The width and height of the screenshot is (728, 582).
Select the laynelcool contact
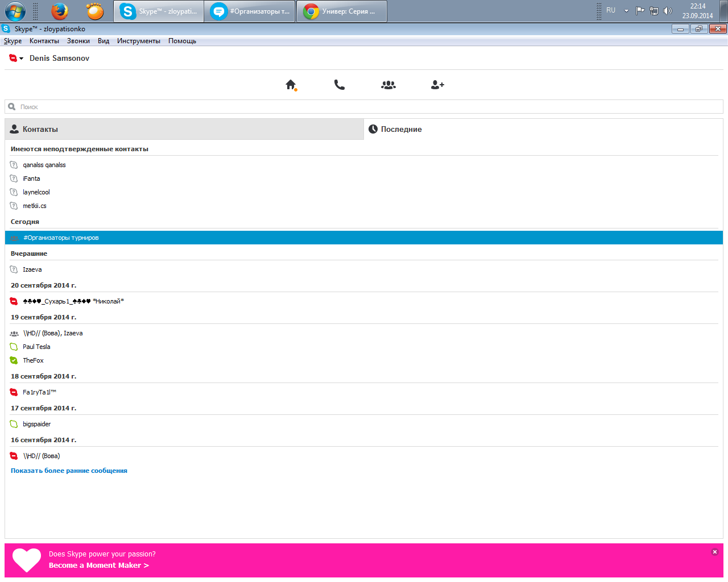pyautogui.click(x=364, y=192)
